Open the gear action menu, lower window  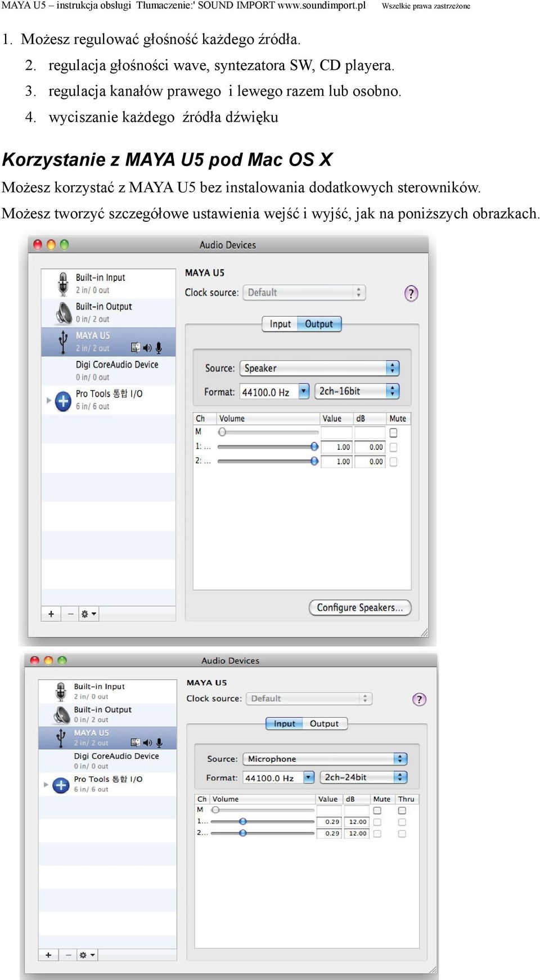point(87,955)
